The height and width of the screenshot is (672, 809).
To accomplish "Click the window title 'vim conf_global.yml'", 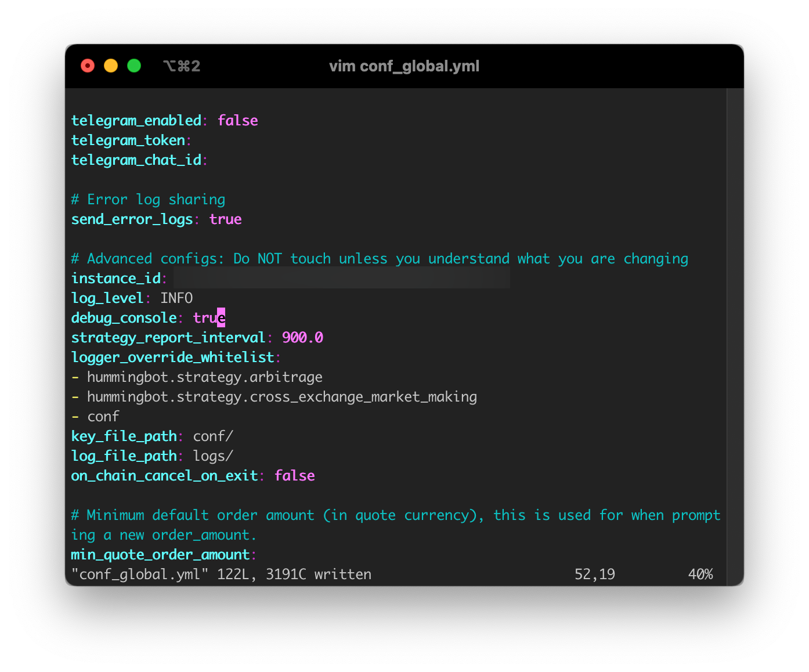I will [404, 66].
